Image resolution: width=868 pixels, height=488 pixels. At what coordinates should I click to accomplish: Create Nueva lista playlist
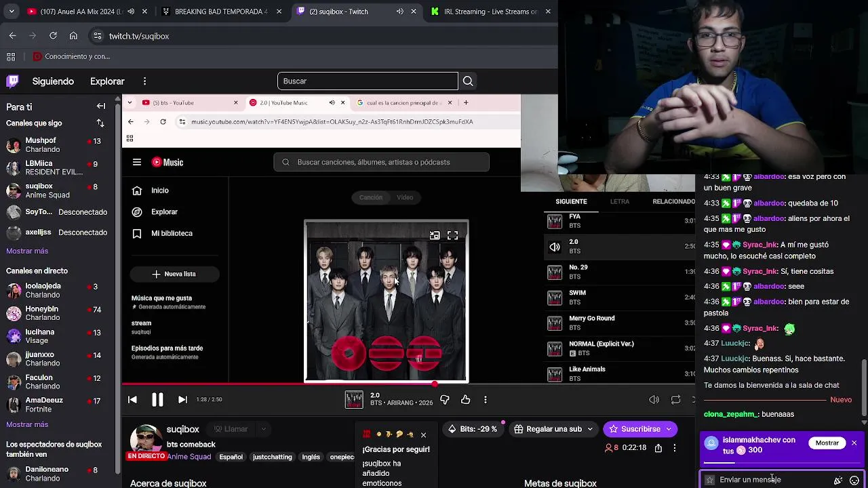coord(174,274)
